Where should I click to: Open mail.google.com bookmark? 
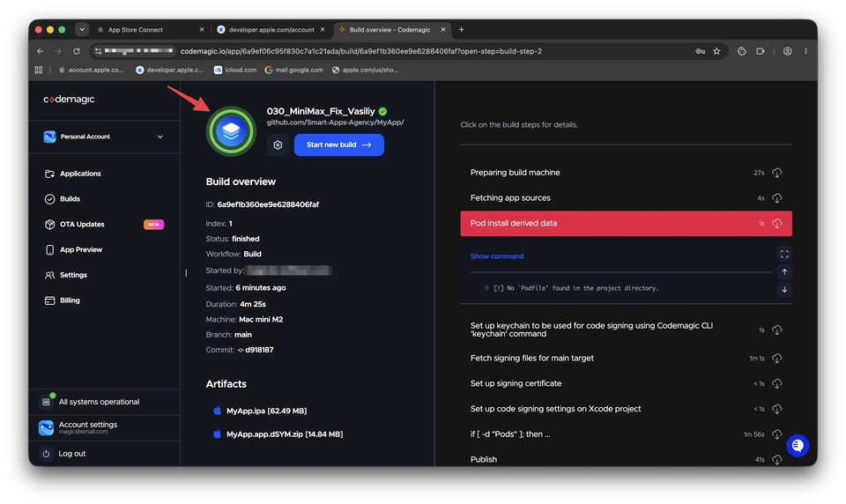click(294, 70)
